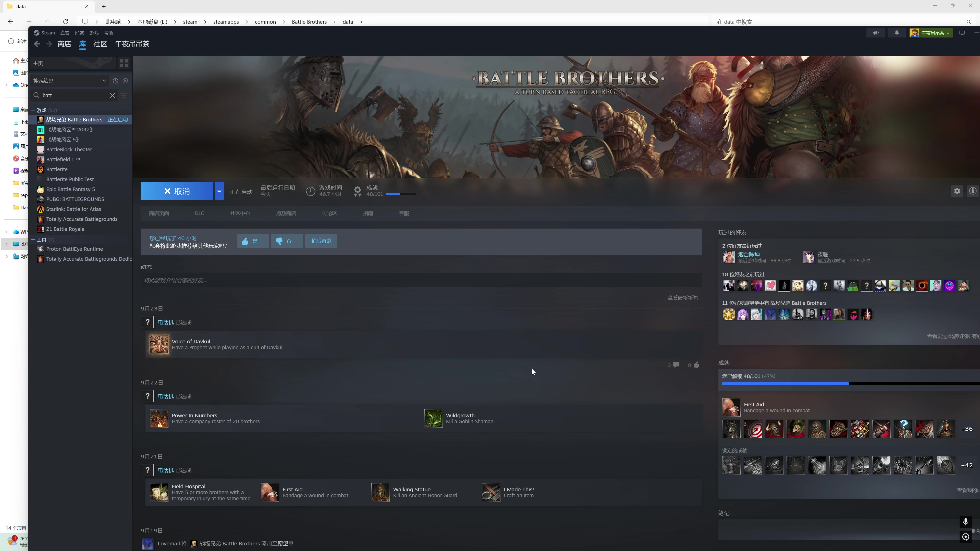Screen dimensions: 980x551
Task: Expand the search results filter dropdown
Action: point(104,81)
